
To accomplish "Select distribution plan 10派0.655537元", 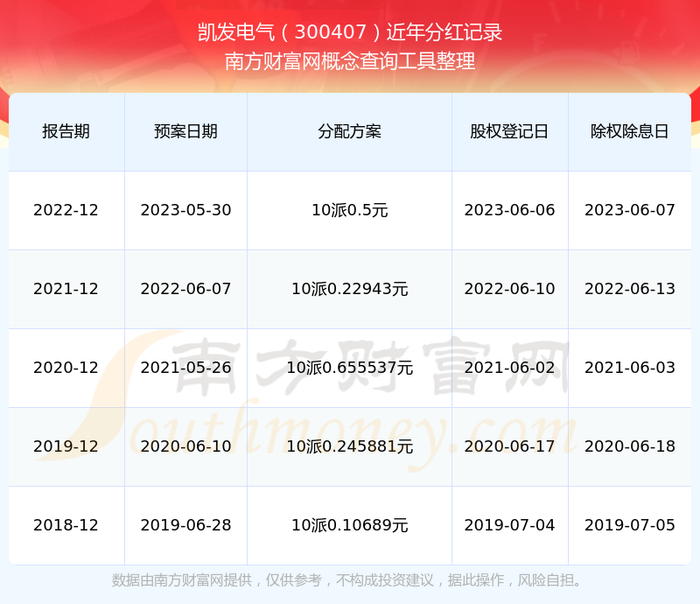I will point(349,368).
